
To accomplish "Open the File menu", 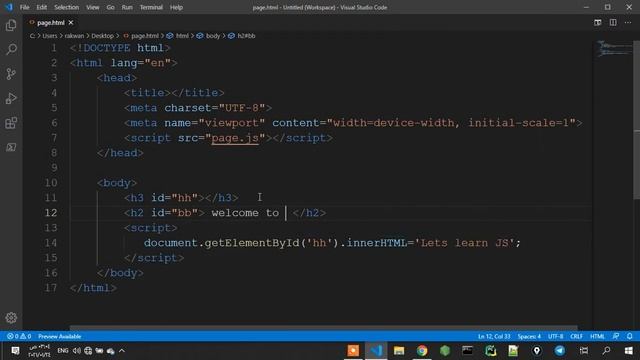I will (24, 7).
